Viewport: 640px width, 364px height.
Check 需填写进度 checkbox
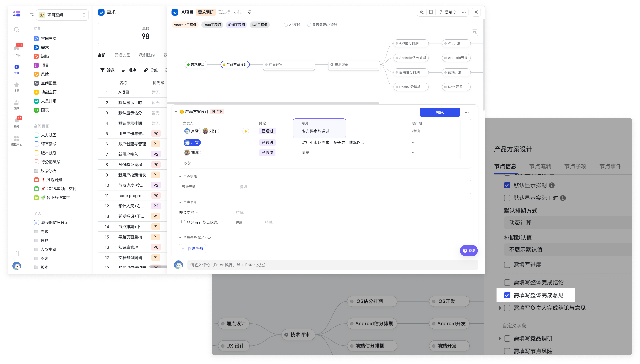(x=507, y=265)
